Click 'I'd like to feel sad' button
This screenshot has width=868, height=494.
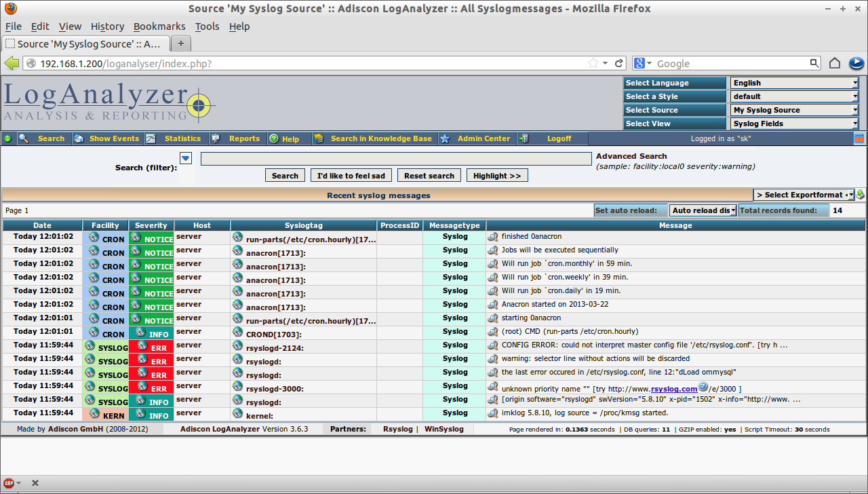click(x=351, y=176)
